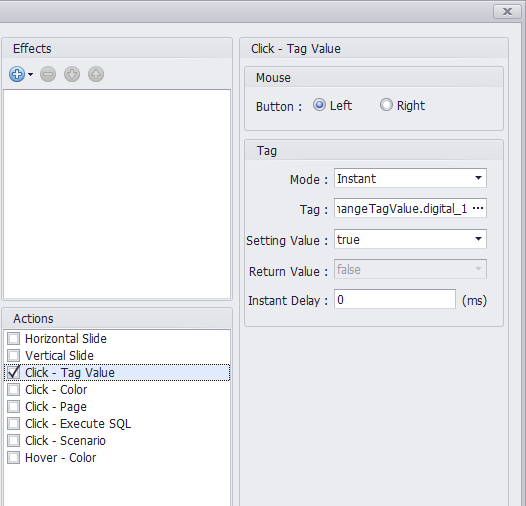Viewport: 526px width, 506px height.
Task: Enable the Click - Color checkbox
Action: tap(13, 390)
